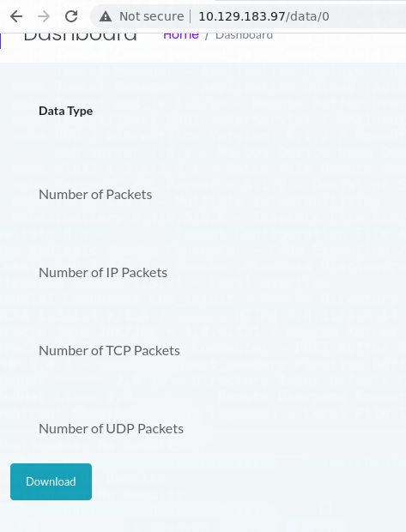
Task: Select the Number of IP Packets row
Action: (103, 273)
